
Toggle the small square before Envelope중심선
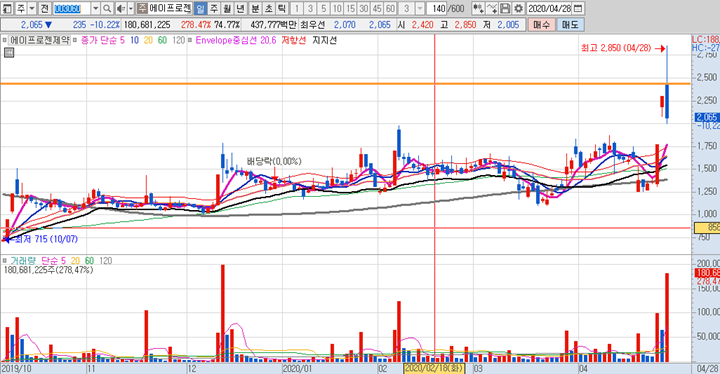[190, 40]
